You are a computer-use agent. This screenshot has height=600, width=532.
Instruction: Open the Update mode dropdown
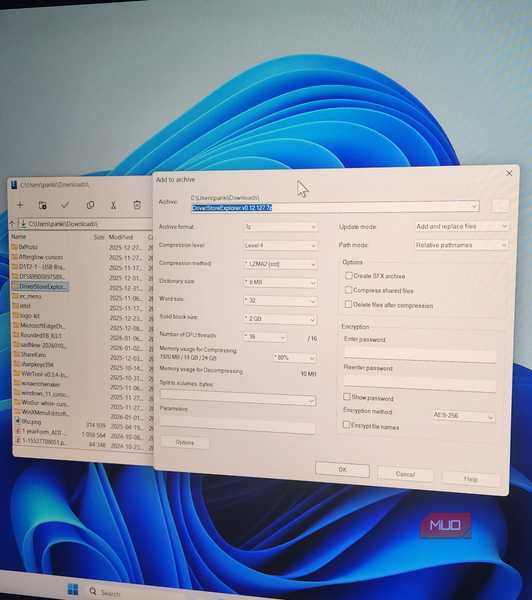pyautogui.click(x=462, y=227)
